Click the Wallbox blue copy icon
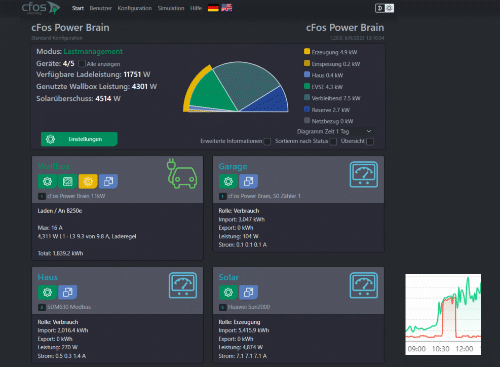Screen dimensions: 500x367 pyautogui.click(x=108, y=181)
